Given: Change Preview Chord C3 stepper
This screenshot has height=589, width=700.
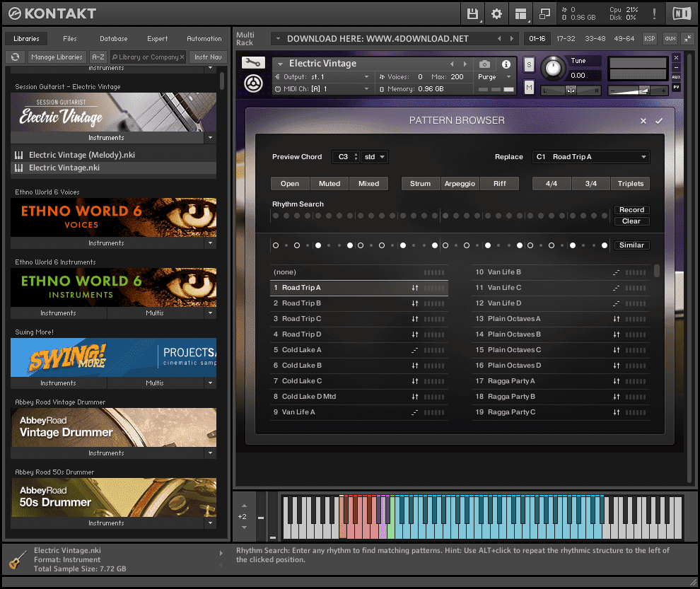Looking at the screenshot, I should click(356, 157).
